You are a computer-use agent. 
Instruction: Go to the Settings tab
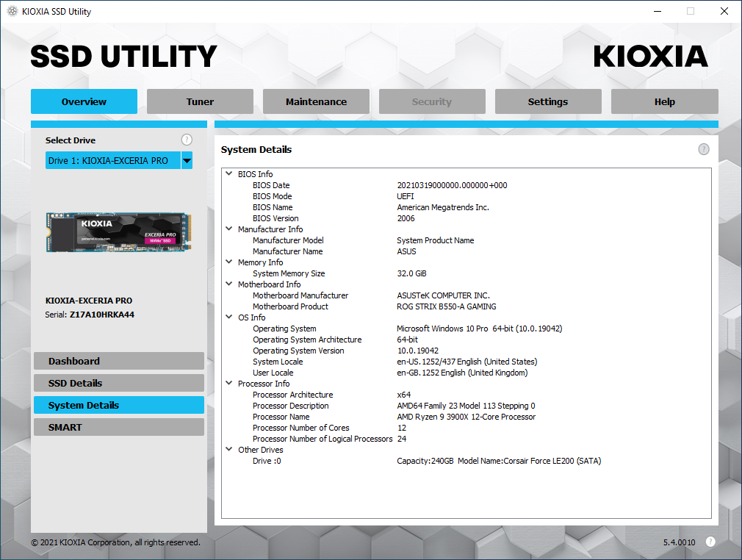[548, 101]
